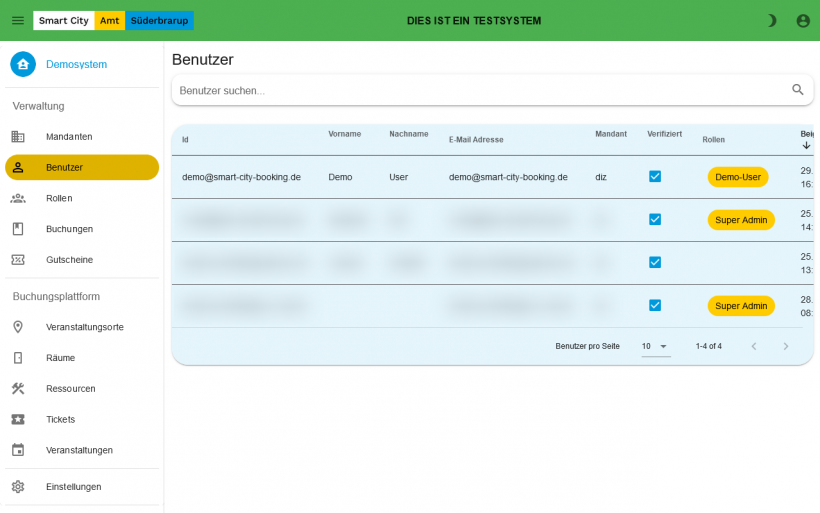Open Einstellungen settings entry
820x513 pixels.
(73, 487)
